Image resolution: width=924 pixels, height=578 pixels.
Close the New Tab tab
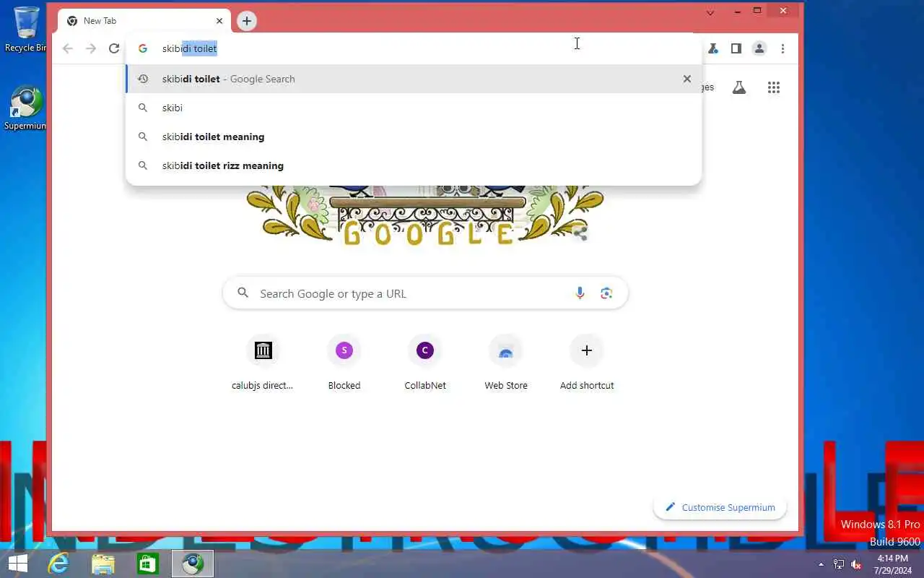click(219, 21)
